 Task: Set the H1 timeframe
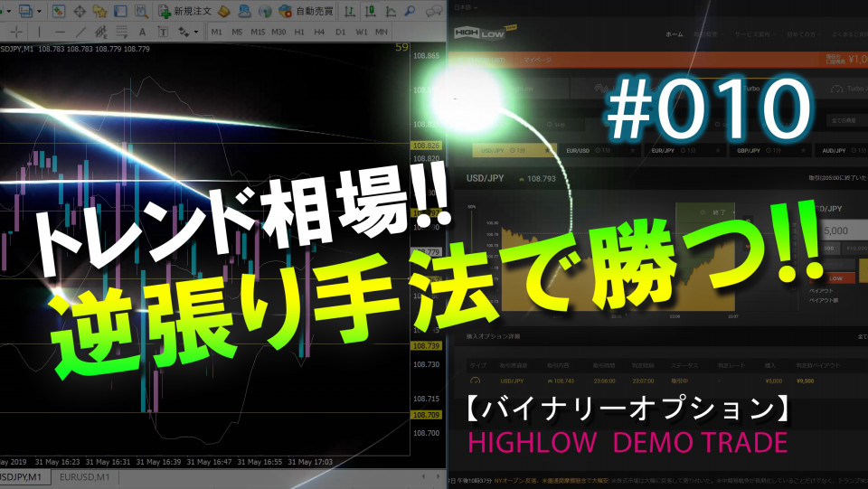pos(299,32)
